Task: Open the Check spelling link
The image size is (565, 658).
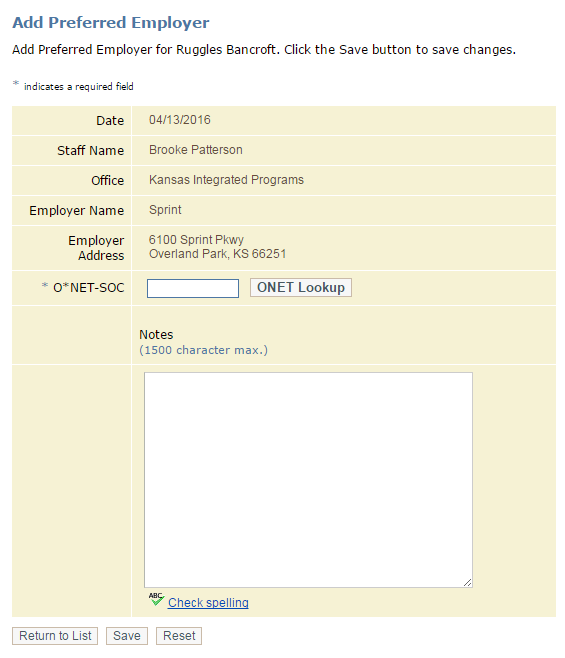Action: tap(208, 603)
